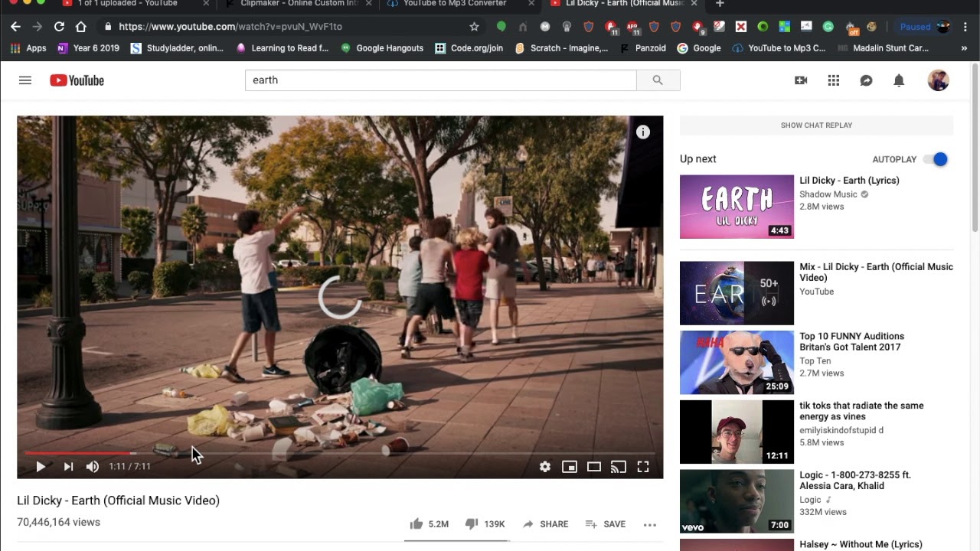This screenshot has width=980, height=551.
Task: Enter full screen mode
Action: 643,466
